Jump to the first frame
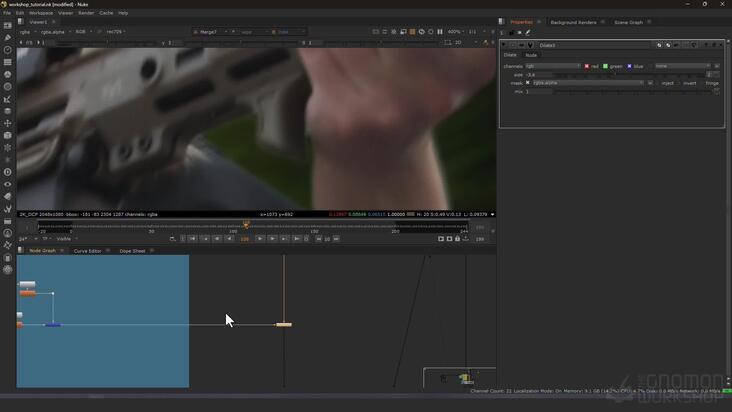Viewport: 732px width, 412px height. [x=192, y=239]
